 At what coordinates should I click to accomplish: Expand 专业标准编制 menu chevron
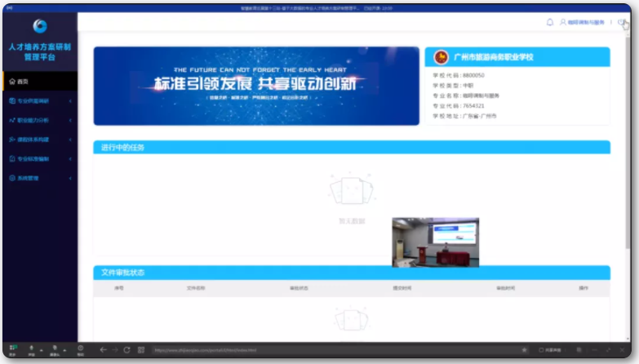pyautogui.click(x=70, y=158)
